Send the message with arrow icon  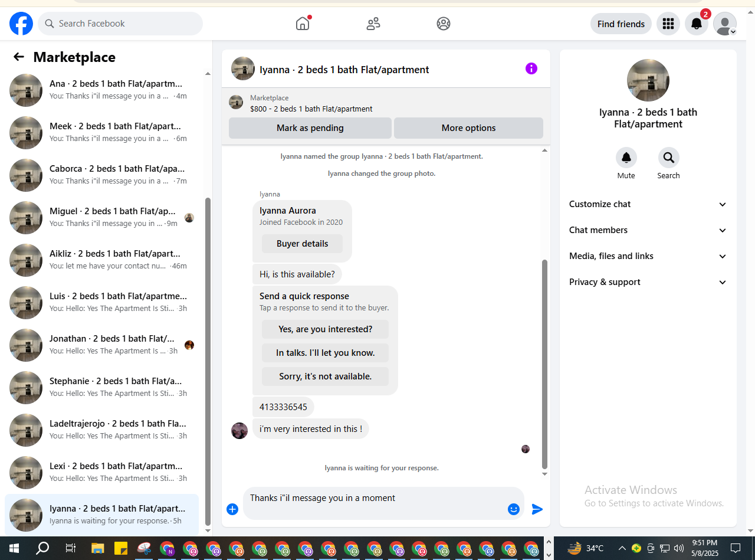[537, 509]
